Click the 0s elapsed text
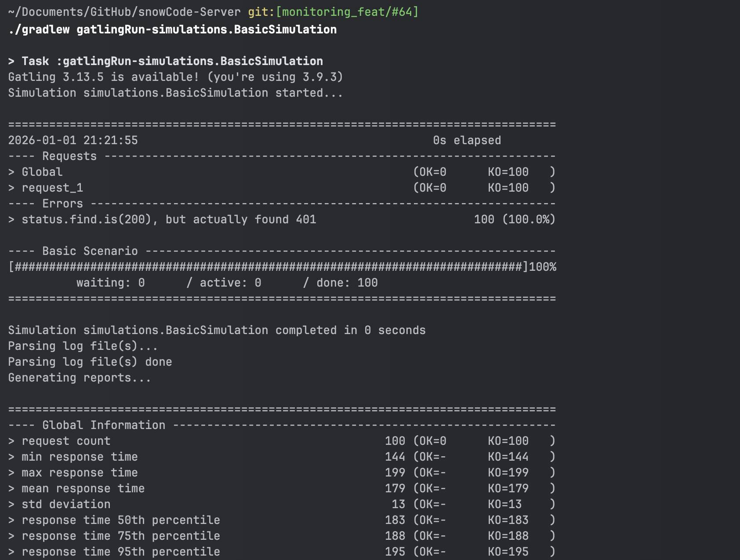The height and width of the screenshot is (560, 740). [467, 140]
